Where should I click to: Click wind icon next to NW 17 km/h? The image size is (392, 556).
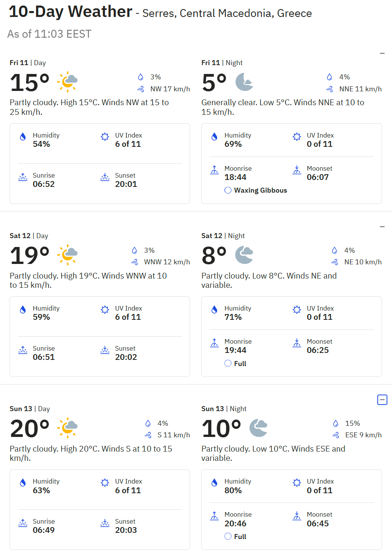[141, 89]
